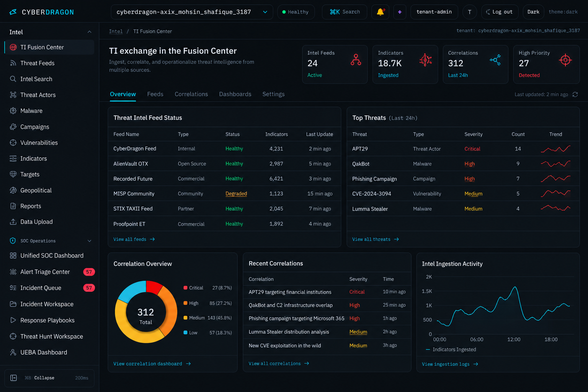Click the CyberDragon logo icon
The image size is (588, 392).
(x=13, y=12)
